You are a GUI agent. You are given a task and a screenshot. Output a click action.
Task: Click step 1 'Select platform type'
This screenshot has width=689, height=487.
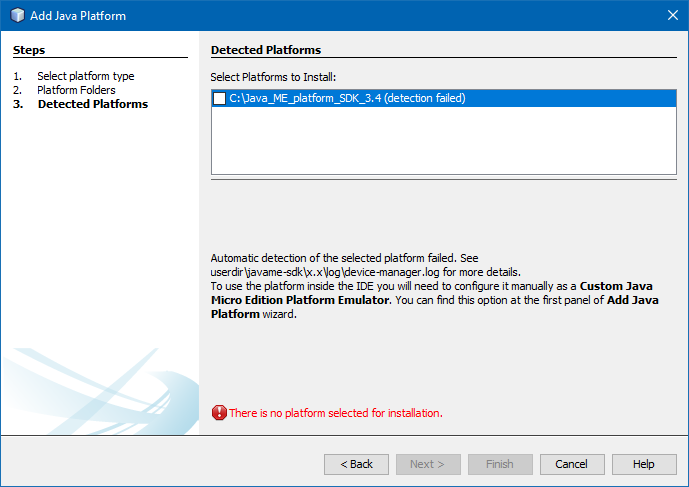pyautogui.click(x=85, y=76)
